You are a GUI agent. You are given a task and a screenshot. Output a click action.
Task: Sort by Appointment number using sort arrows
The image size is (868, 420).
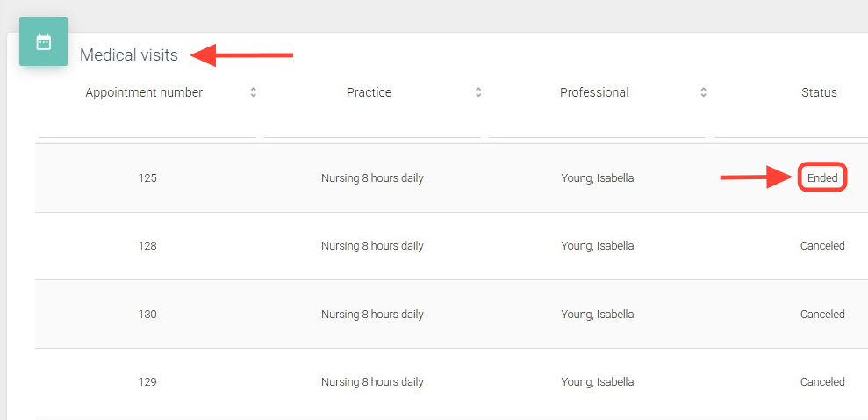click(254, 92)
